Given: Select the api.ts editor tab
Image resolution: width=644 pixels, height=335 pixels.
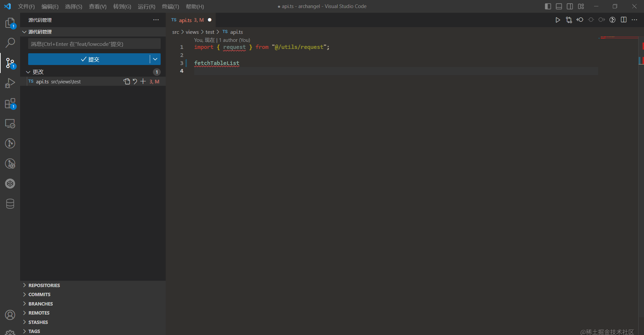Looking at the screenshot, I should pos(191,20).
